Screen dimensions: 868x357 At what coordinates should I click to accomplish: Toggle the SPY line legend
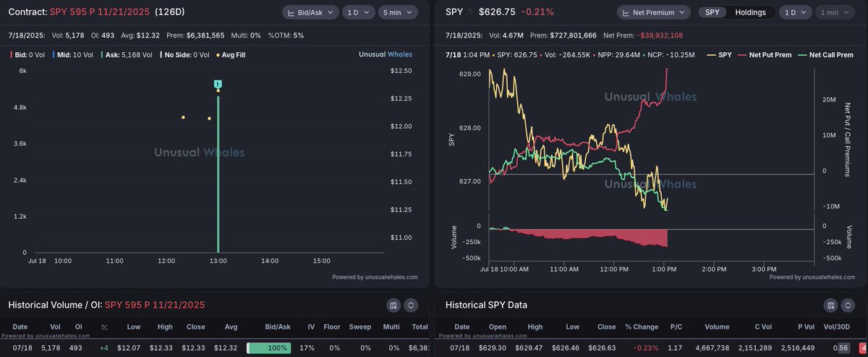tap(718, 54)
